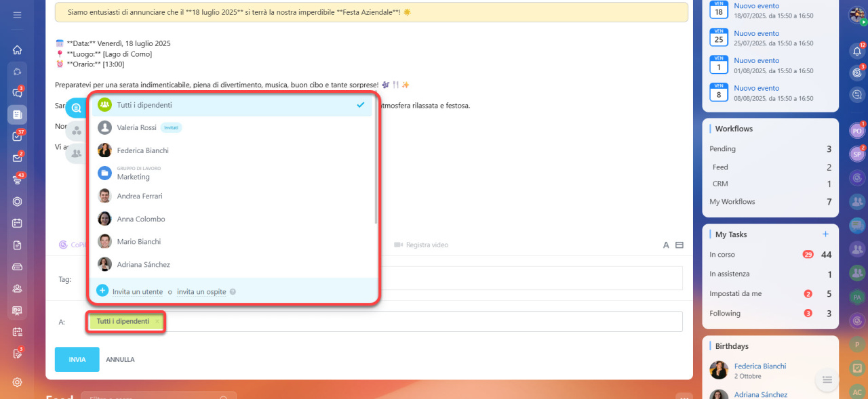Open messenger icon with badge 3
Viewport: 868px width, 399px height.
(x=17, y=92)
